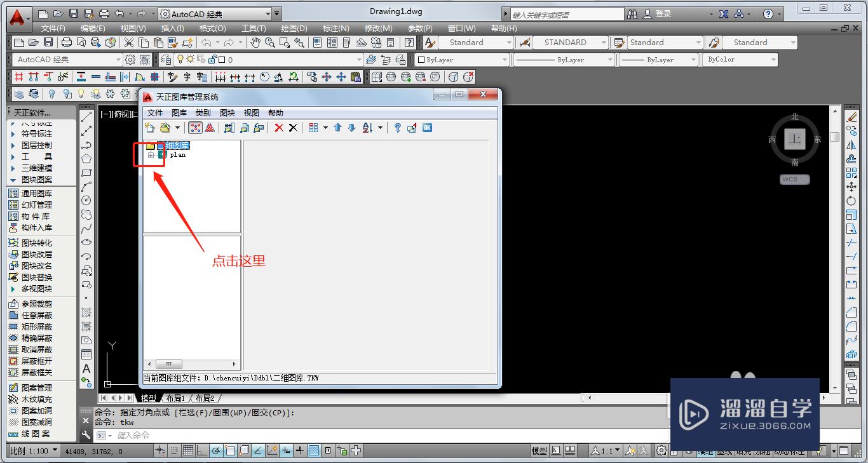Select the Circle draw tool

pos(86,200)
